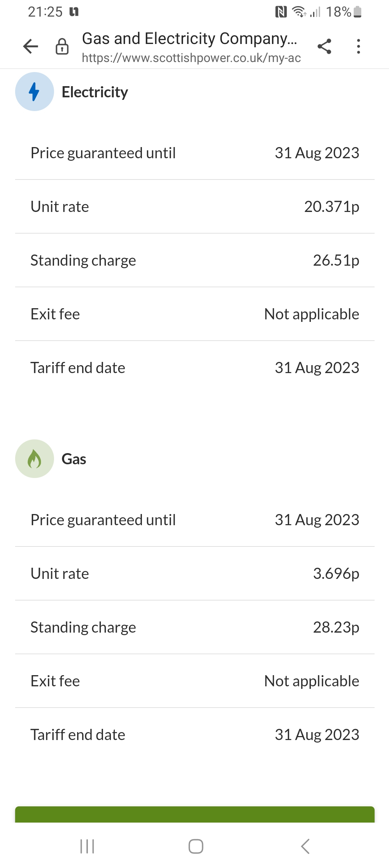Tap the Android home button
Viewport: 389px width, 868px height.
point(196,846)
